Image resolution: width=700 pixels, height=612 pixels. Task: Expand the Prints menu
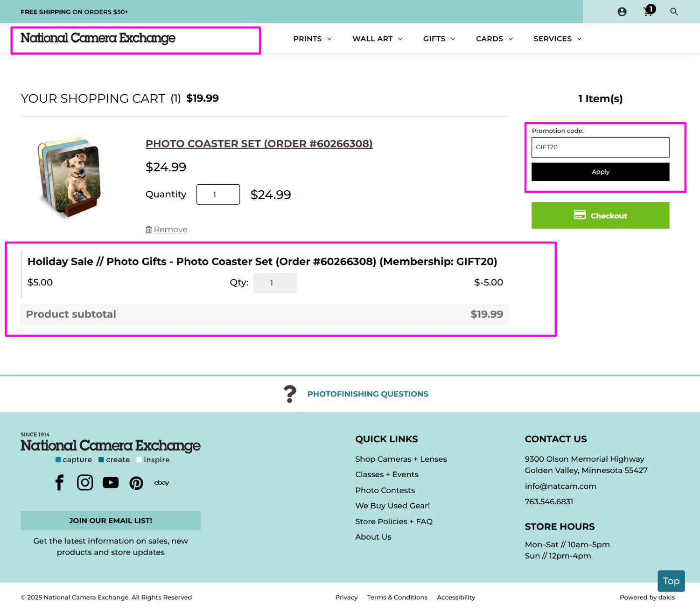pyautogui.click(x=312, y=39)
